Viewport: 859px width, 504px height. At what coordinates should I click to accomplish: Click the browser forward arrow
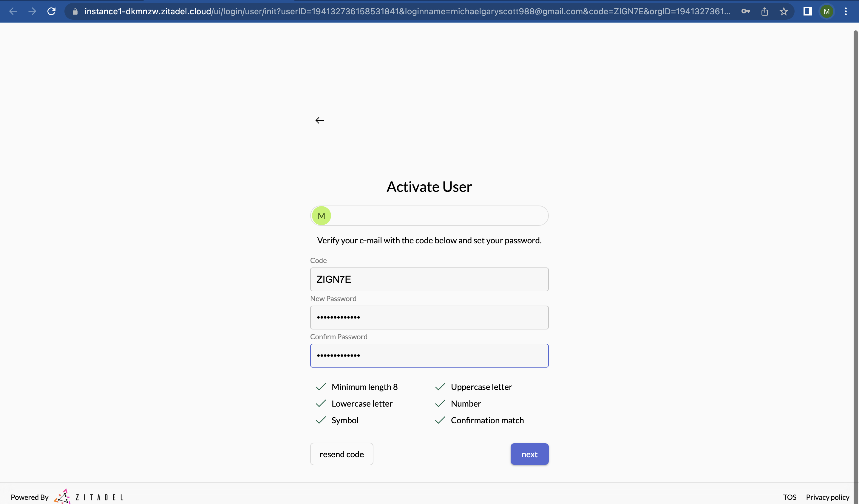tap(32, 11)
